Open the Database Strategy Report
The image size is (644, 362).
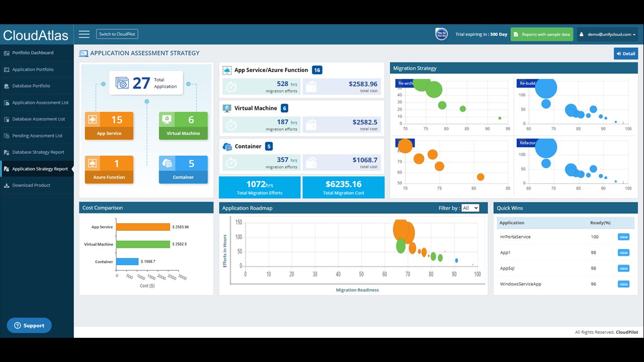[38, 152]
